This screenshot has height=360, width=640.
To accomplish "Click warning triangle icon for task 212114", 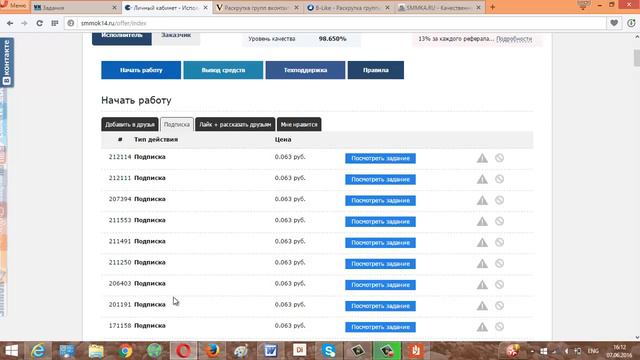I will click(x=482, y=158).
